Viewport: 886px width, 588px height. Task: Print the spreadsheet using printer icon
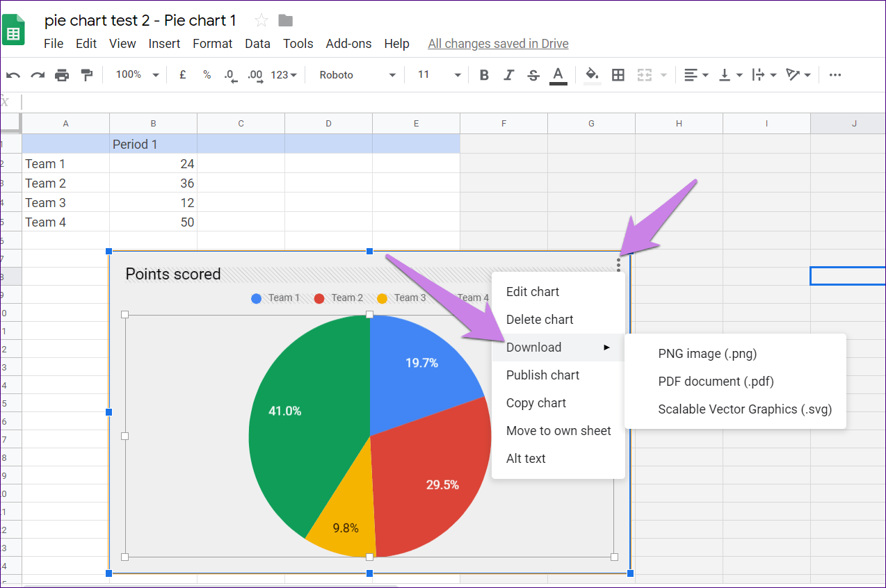click(62, 75)
